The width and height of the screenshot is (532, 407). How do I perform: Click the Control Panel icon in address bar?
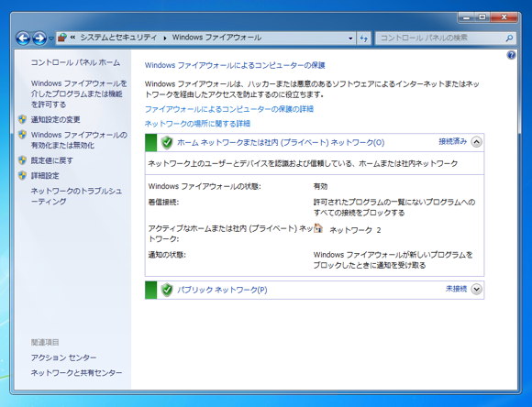click(62, 38)
